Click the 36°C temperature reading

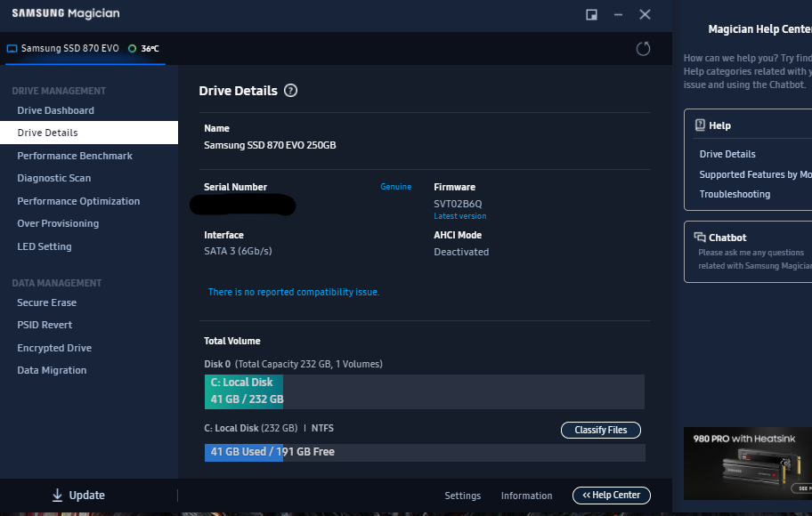[150, 49]
